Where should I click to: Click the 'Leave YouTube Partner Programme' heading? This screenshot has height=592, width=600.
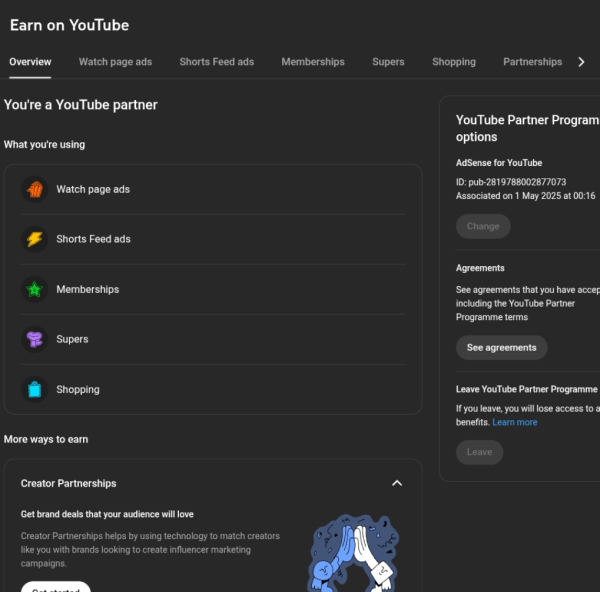[527, 389]
